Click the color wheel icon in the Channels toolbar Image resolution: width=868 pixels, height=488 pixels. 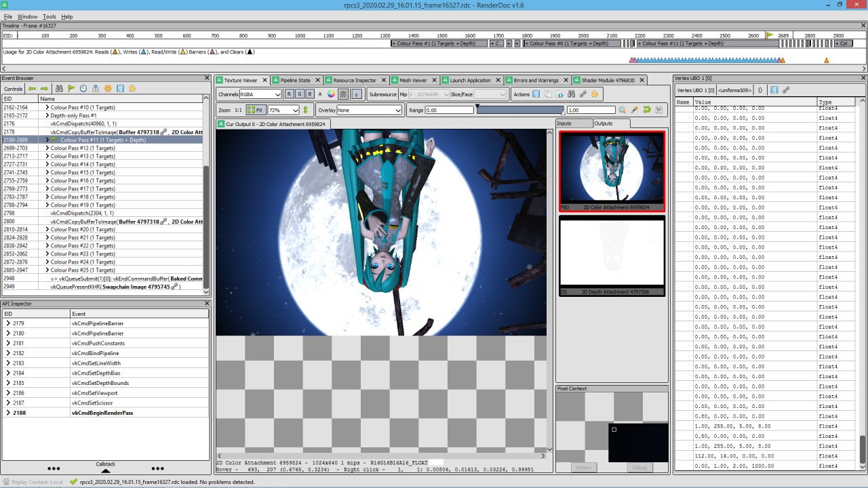point(331,94)
